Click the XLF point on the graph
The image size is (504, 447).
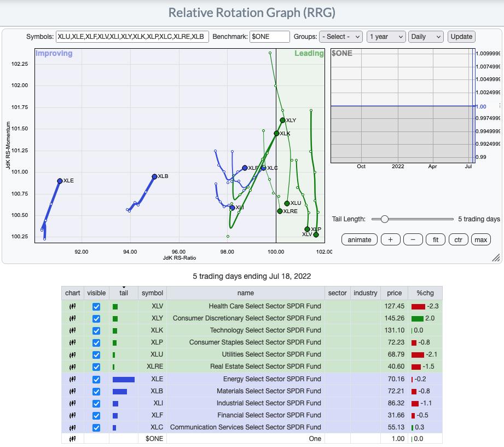[x=245, y=168]
